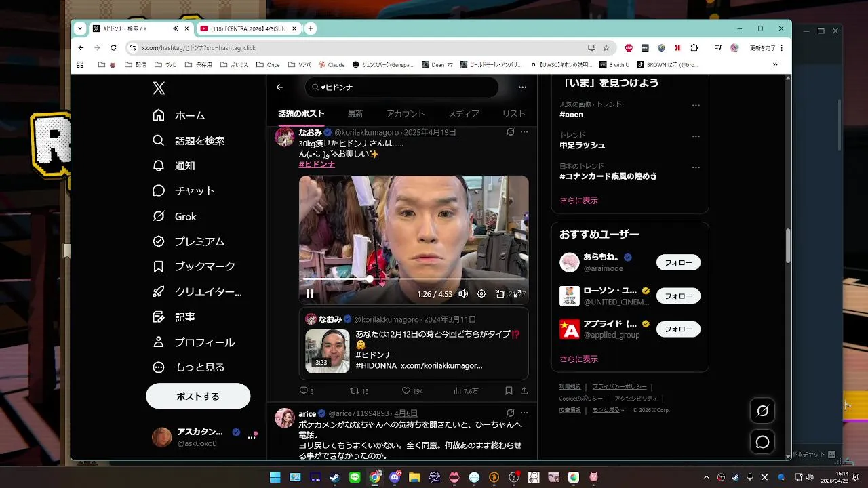The width and height of the screenshot is (868, 488).
Task: Open #コナンカード疾風の煌めき trend
Action: click(x=608, y=176)
